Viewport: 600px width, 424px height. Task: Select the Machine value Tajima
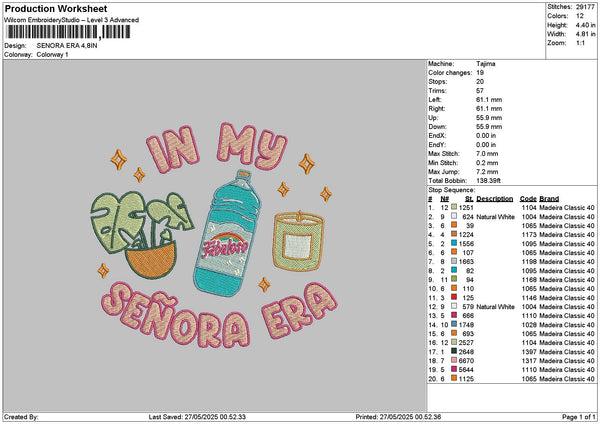[486, 64]
